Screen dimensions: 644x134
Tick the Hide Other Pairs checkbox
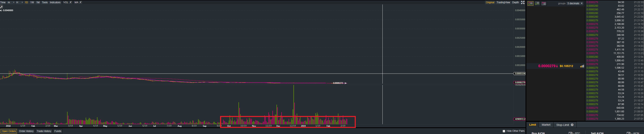[x=504, y=131]
